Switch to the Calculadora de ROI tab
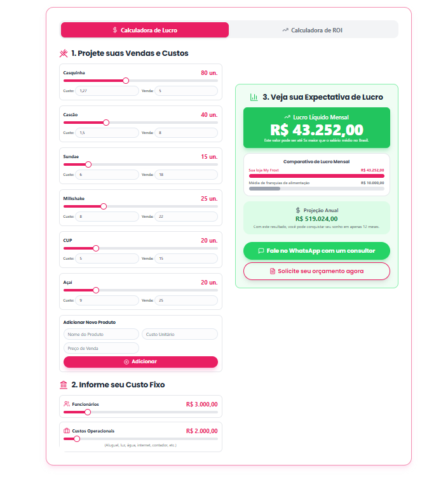This screenshot has height=482, width=448. coord(314,30)
